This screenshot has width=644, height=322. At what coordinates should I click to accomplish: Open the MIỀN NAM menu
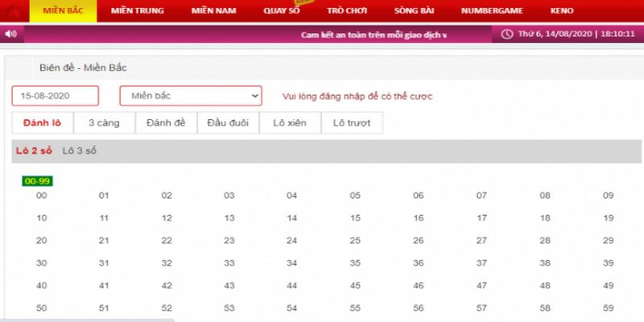(x=213, y=11)
